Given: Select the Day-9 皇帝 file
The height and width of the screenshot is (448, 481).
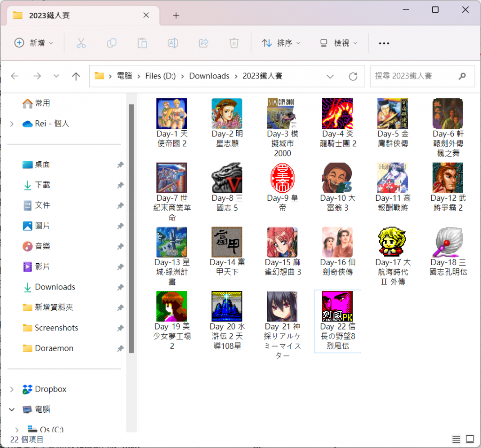Looking at the screenshot, I should point(282,187).
